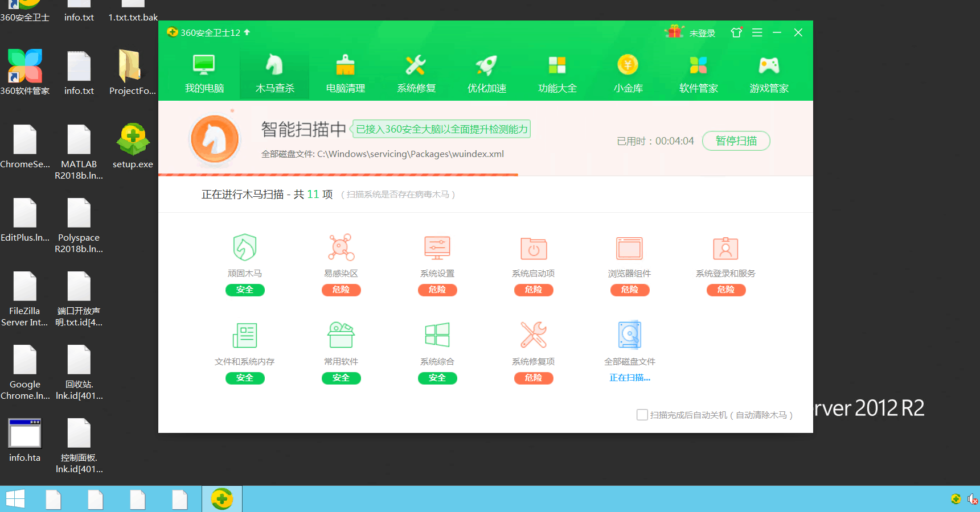Viewport: 980px width, 512px height.
Task: Click the 顽固木马 shield icon
Action: coord(245,247)
